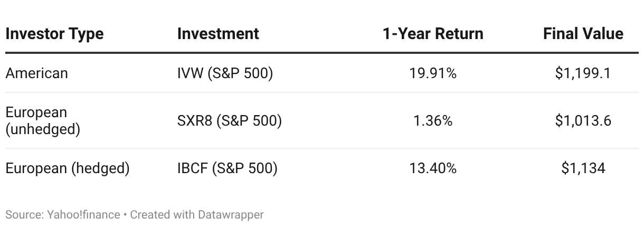This screenshot has height=227, width=644.
Task: Click the IBCF (S&P 500) investment cell
Action: coord(227,168)
